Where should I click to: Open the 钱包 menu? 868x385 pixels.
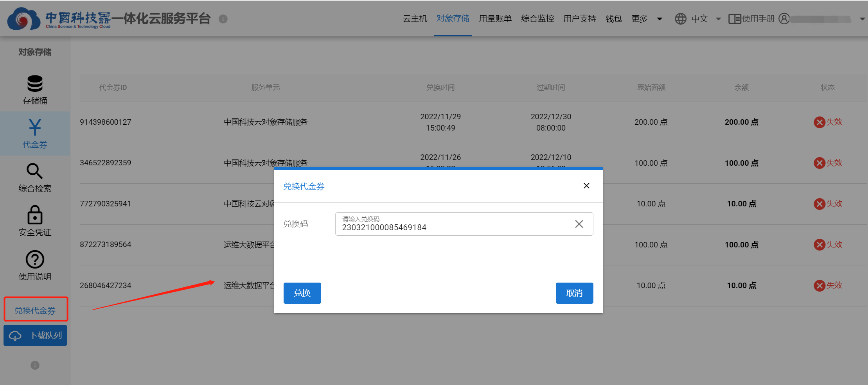pyautogui.click(x=614, y=19)
